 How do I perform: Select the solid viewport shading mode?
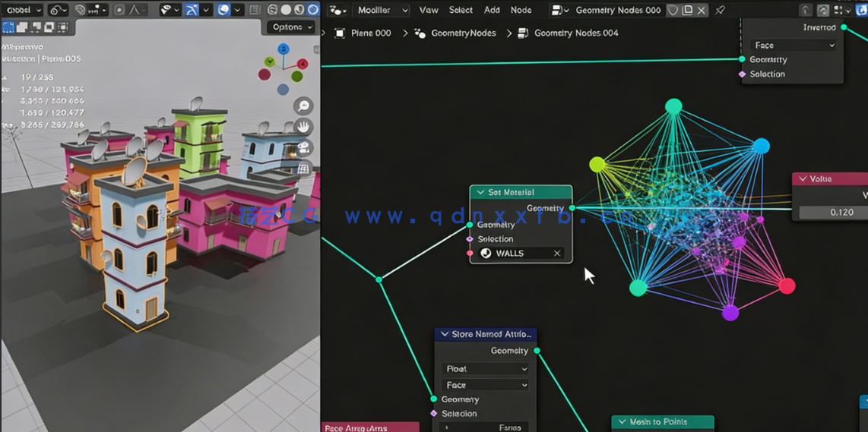tap(286, 9)
